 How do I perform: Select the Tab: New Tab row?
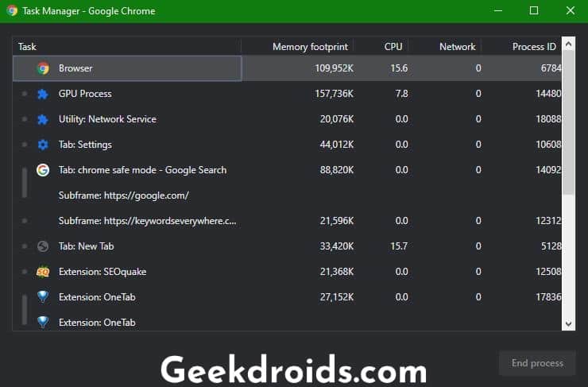[x=288, y=246]
